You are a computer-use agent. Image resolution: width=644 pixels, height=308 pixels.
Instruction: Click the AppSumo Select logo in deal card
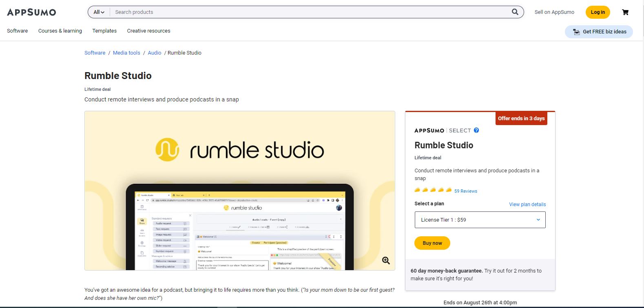coord(443,130)
